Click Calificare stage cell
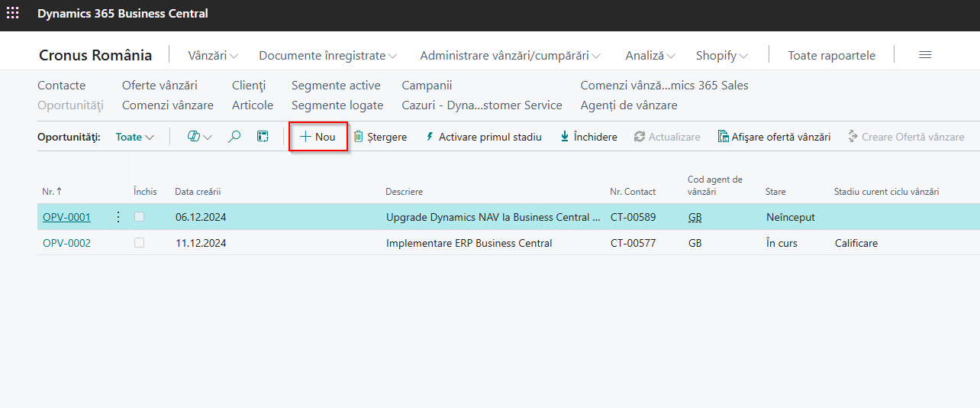Screen dimensions: 980x408 (856, 243)
